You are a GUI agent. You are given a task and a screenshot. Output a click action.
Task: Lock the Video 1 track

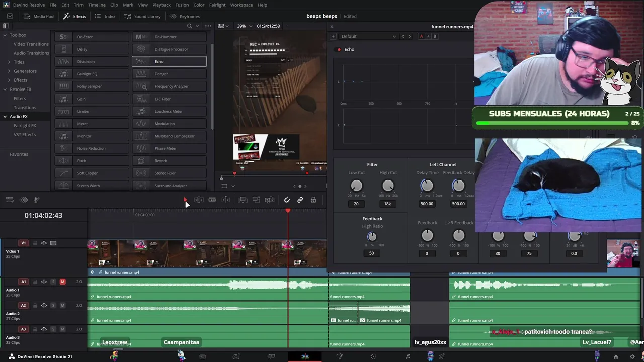[x=35, y=243]
